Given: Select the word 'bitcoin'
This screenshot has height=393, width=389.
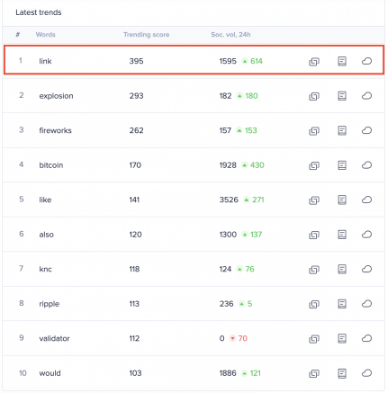Looking at the screenshot, I should (x=51, y=165).
